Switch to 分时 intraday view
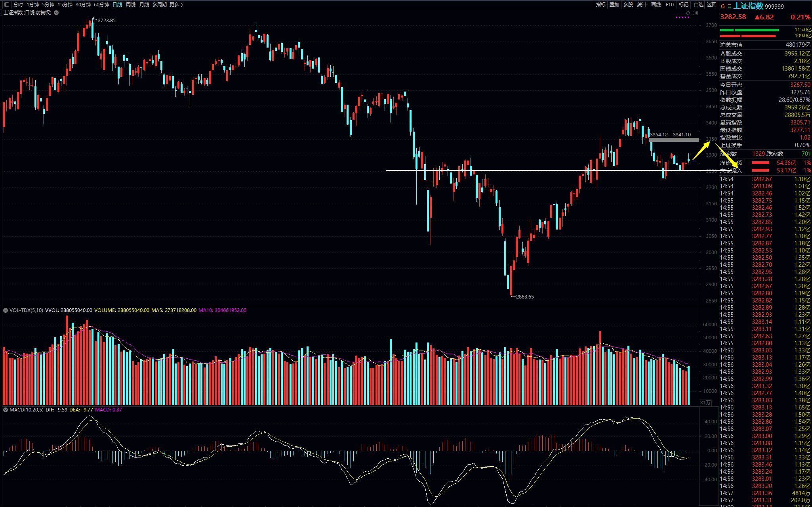Screen dimensions: 812x507 pos(18,5)
